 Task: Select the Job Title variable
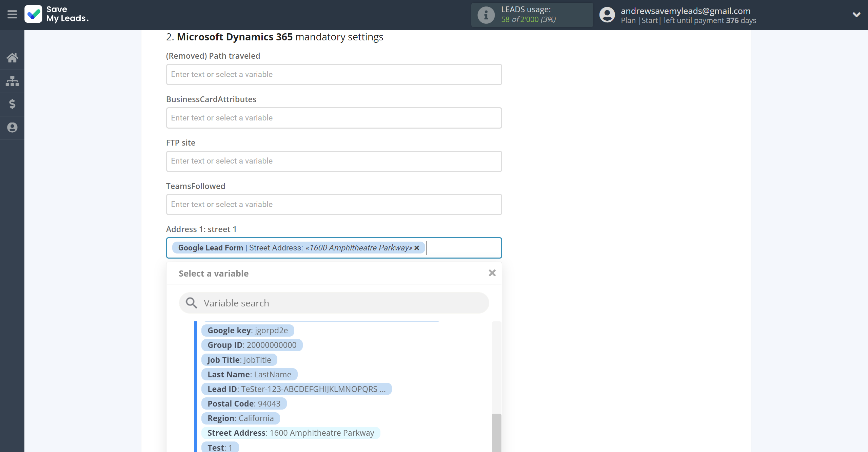[239, 360]
